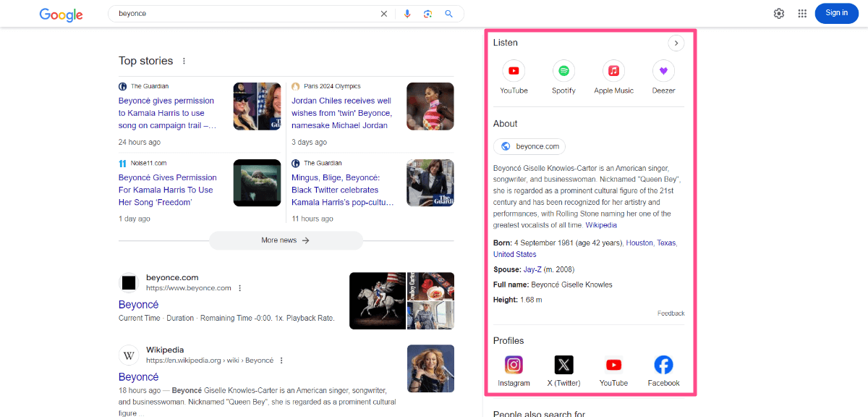Image resolution: width=868 pixels, height=417 pixels.
Task: Open Noise11 story about song 'Freedom'
Action: pyautogui.click(x=168, y=190)
